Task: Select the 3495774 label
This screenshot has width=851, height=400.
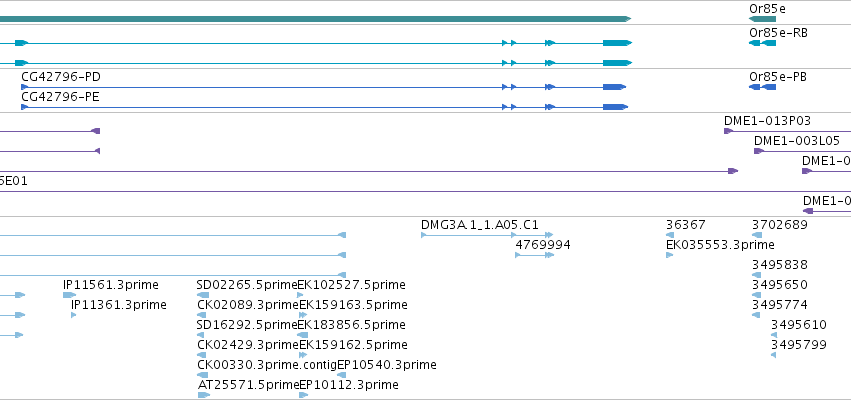Action: [780, 304]
